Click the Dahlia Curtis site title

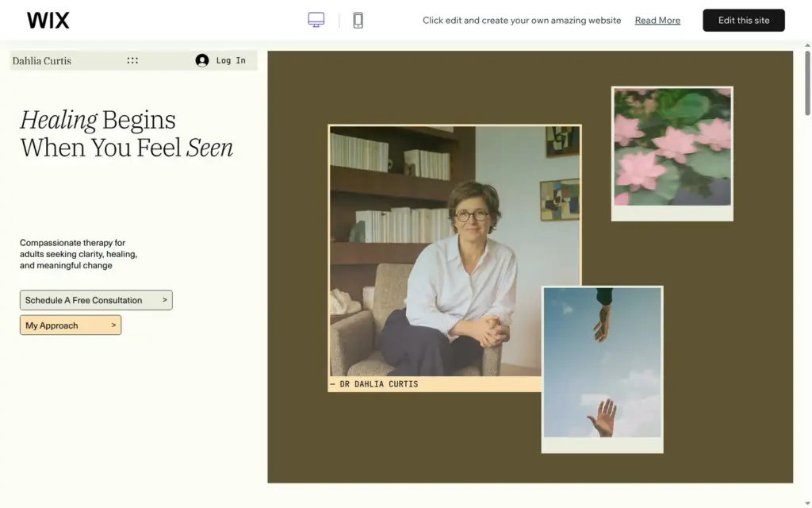[x=42, y=60]
